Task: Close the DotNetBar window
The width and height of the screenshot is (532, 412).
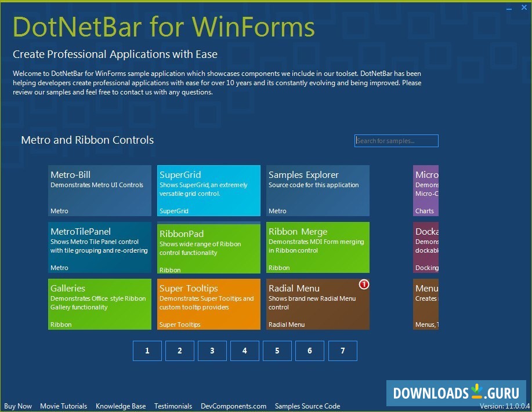Action: [524, 8]
